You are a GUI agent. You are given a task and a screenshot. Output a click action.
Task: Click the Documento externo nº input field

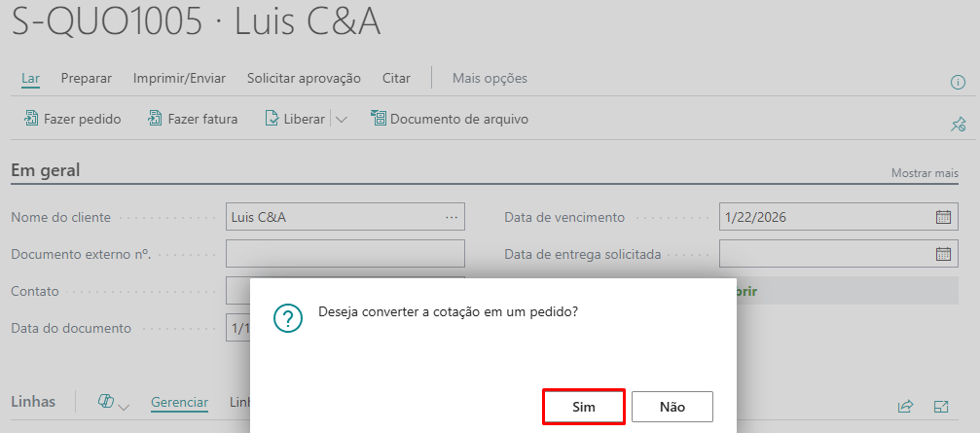(345, 254)
